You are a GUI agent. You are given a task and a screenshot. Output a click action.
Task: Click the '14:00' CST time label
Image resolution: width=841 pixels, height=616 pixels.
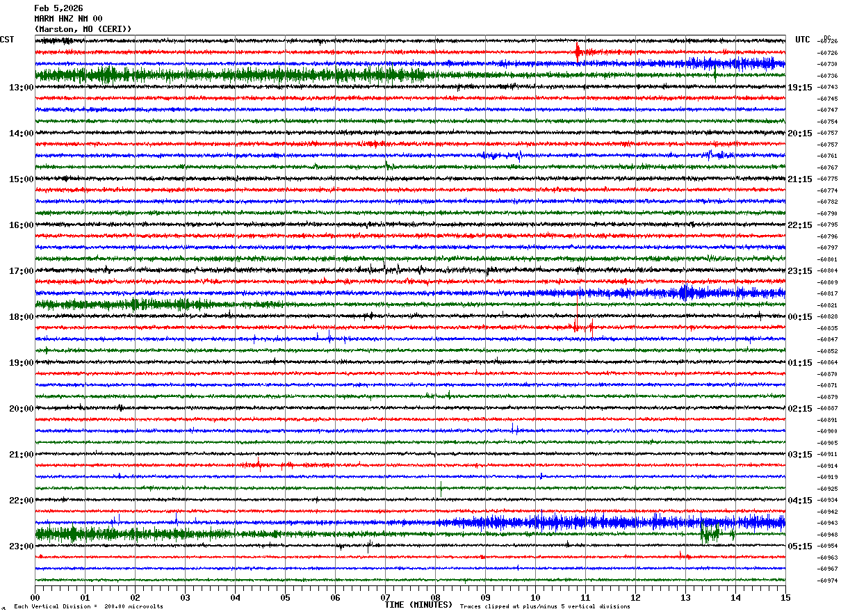point(22,133)
